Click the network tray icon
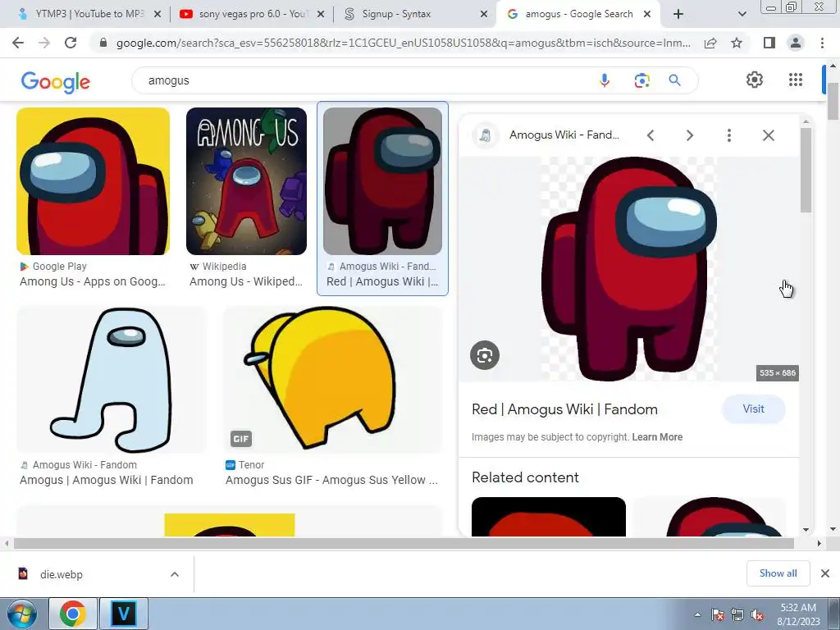 pyautogui.click(x=737, y=615)
